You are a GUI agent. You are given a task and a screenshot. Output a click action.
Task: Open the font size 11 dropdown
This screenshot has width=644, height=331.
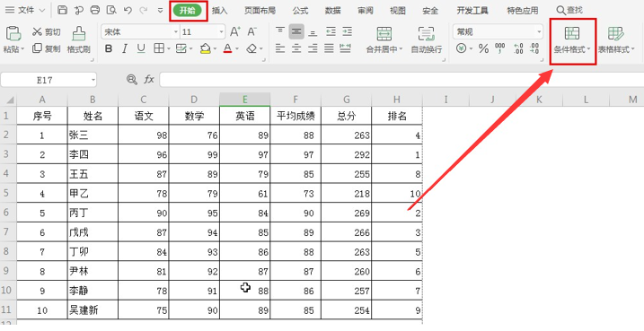point(221,31)
